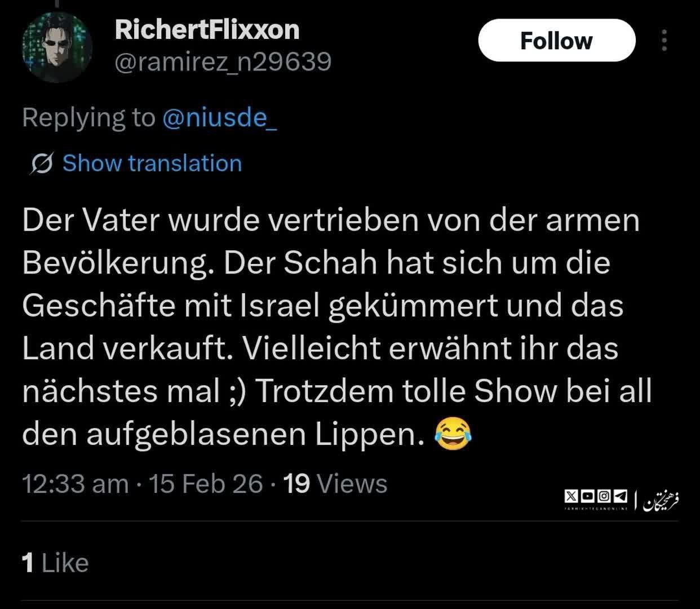Open RichertFlixxon's profile avatar

pyautogui.click(x=56, y=47)
